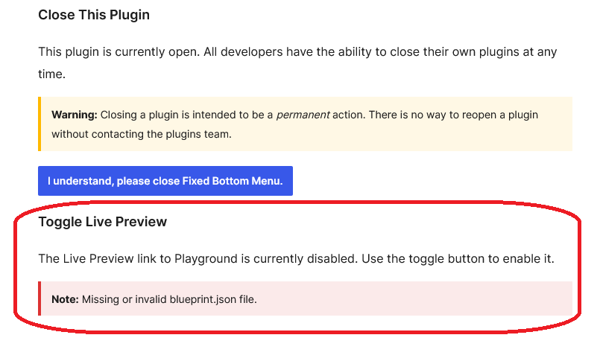This screenshot has height=364, width=600.
Task: Click the bold "Warning:" label
Action: pos(75,115)
